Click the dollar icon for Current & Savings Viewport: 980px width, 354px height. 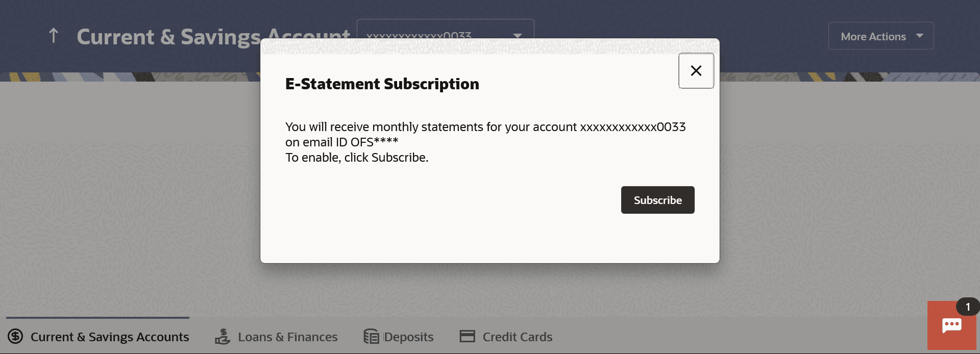pos(15,337)
